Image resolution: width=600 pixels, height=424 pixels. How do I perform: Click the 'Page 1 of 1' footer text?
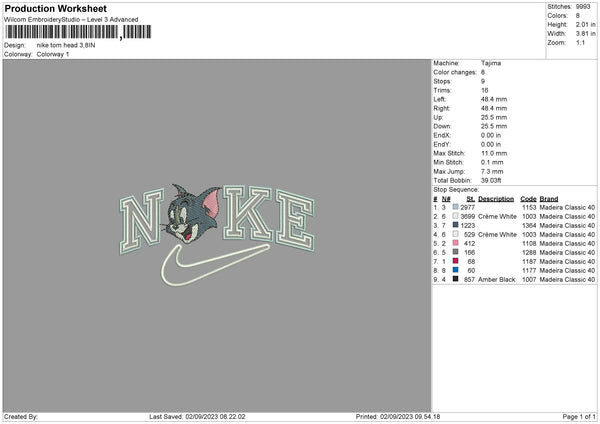click(579, 417)
